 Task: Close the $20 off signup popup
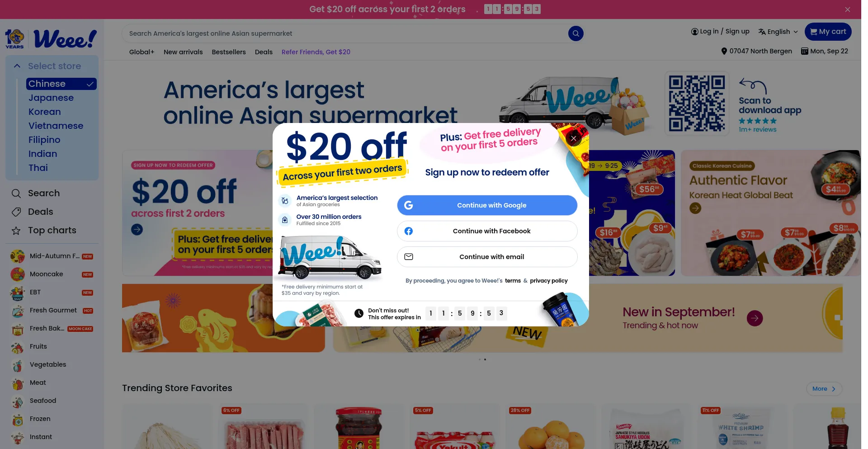(573, 138)
